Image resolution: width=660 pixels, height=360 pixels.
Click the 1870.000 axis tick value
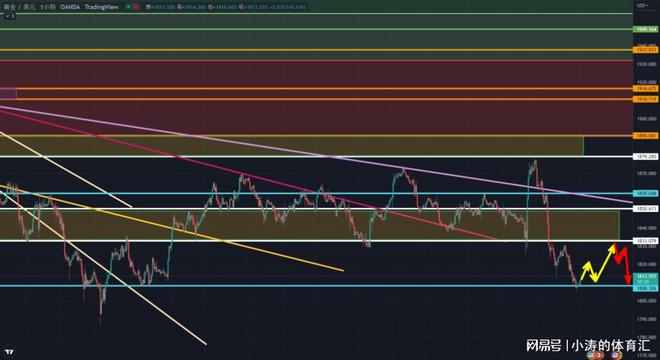coord(646,173)
